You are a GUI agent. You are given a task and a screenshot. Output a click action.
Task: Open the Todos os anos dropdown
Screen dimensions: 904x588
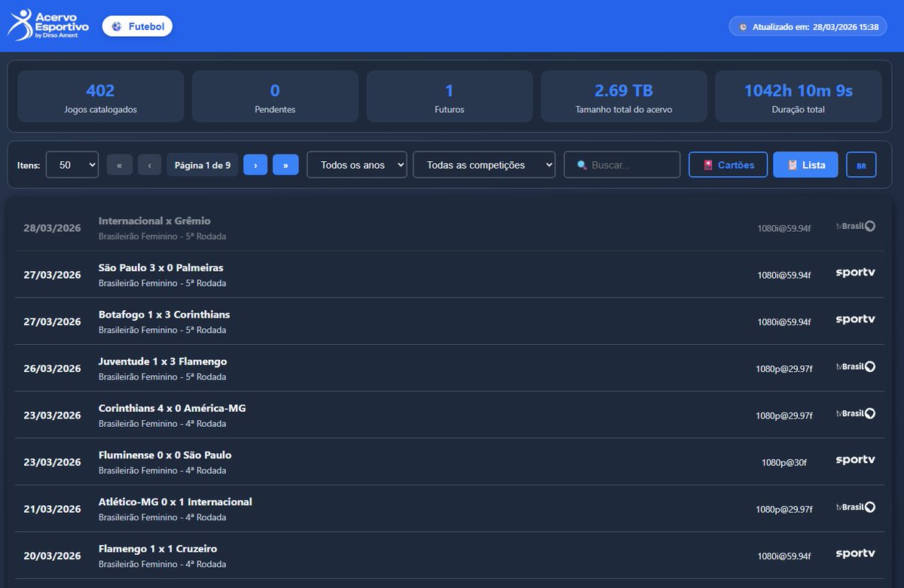click(x=357, y=165)
